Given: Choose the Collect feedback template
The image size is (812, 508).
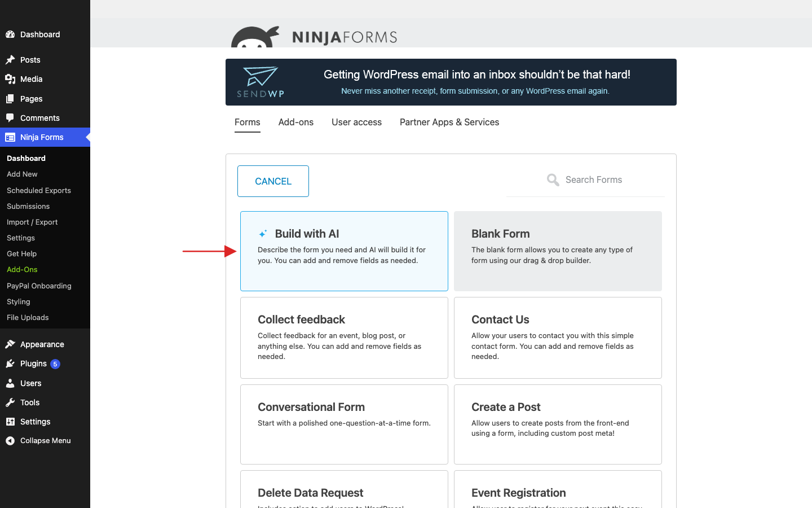Looking at the screenshot, I should coord(344,338).
